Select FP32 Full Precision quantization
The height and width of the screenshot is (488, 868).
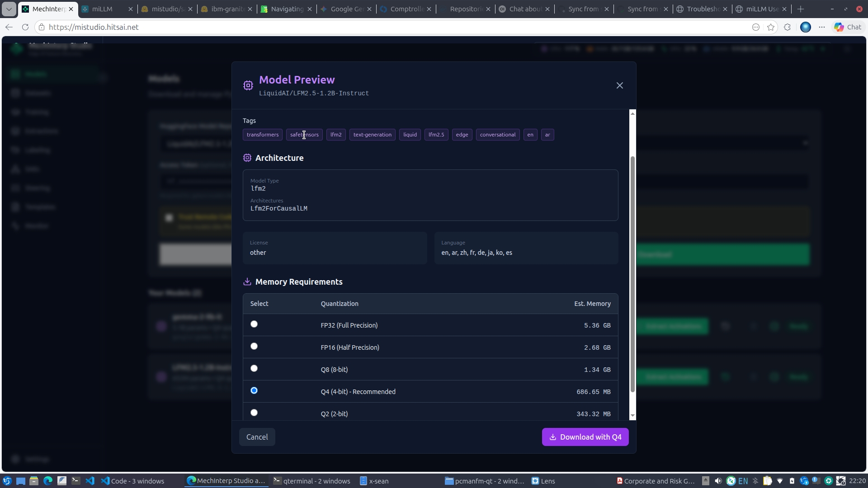(254, 324)
